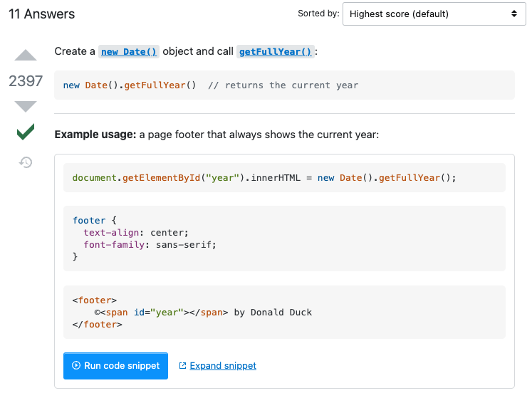
Task: Click the arrows on the Highest score selector
Action: click(513, 14)
